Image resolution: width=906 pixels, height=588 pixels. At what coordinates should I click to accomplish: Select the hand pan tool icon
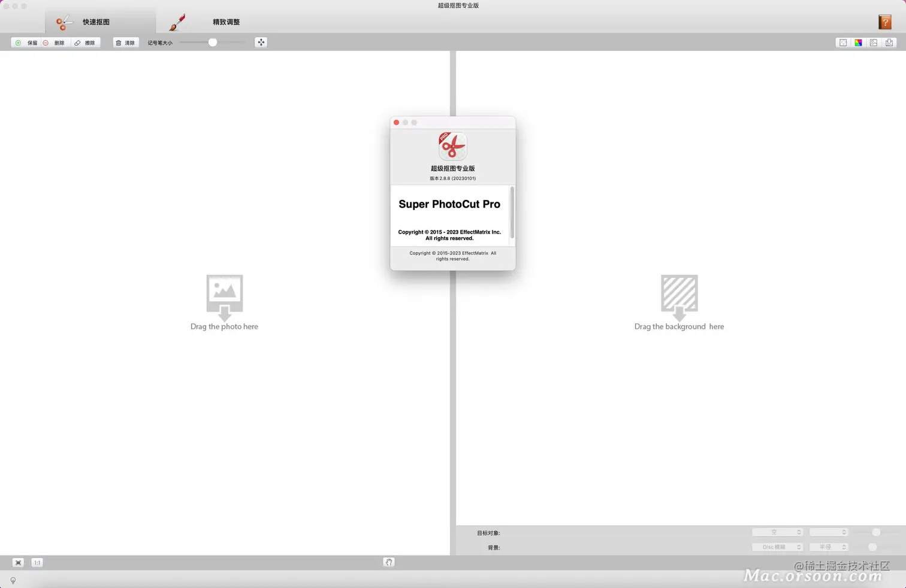coord(389,562)
